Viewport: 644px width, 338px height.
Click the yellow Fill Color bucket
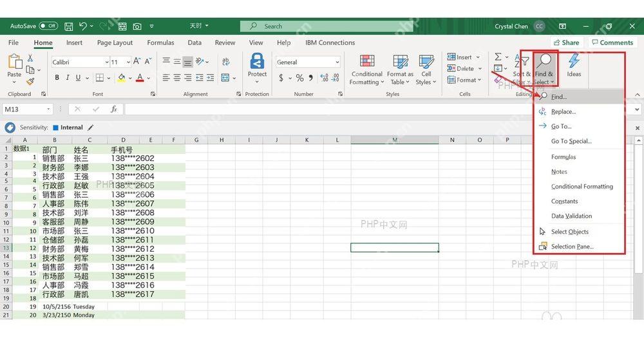tap(122, 78)
